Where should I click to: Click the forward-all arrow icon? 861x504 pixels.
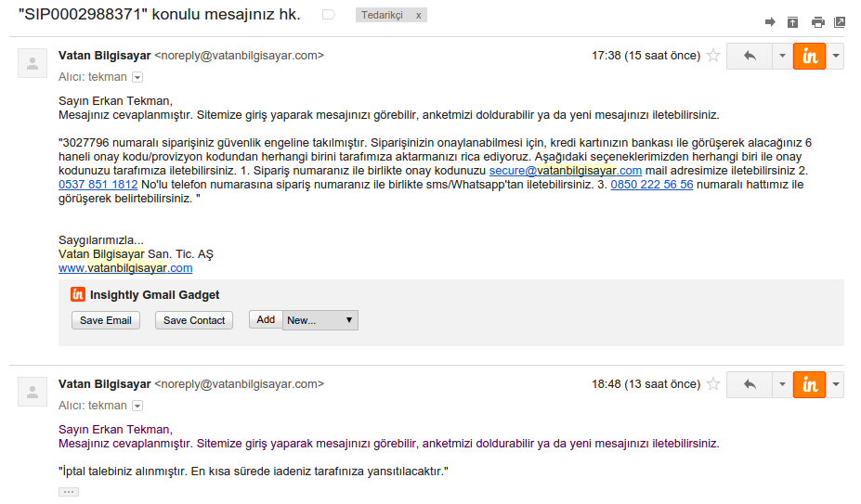770,21
